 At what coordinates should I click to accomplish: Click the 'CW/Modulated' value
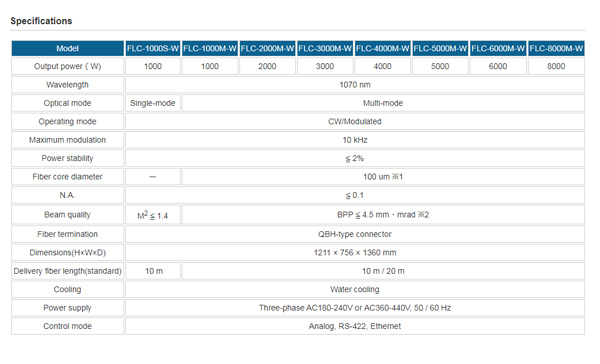(x=355, y=121)
